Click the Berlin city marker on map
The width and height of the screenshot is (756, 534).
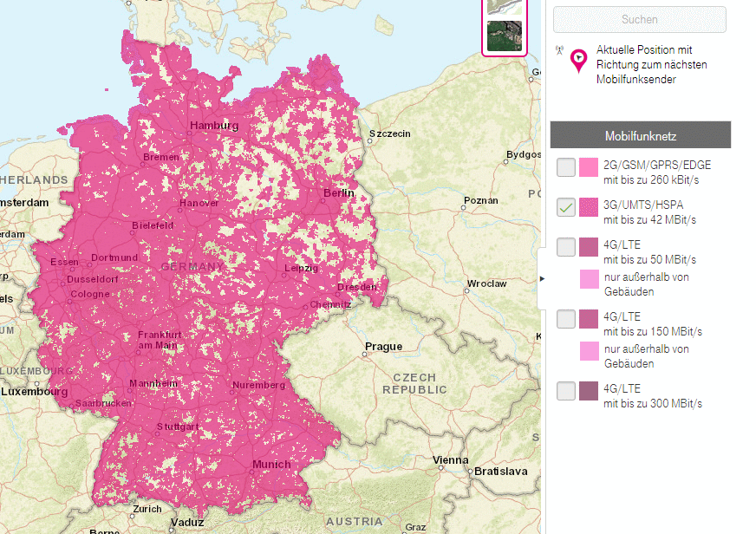pyautogui.click(x=323, y=201)
